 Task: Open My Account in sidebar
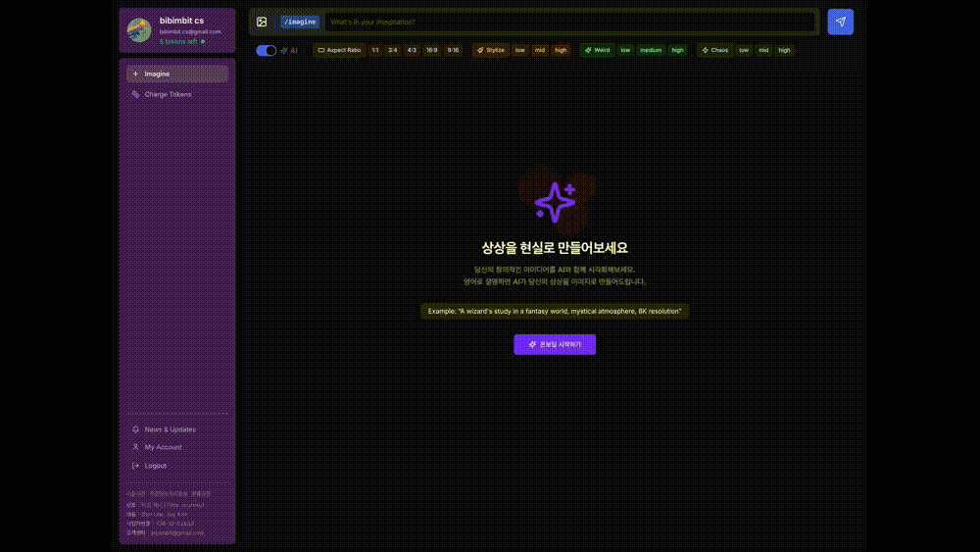coord(177,447)
